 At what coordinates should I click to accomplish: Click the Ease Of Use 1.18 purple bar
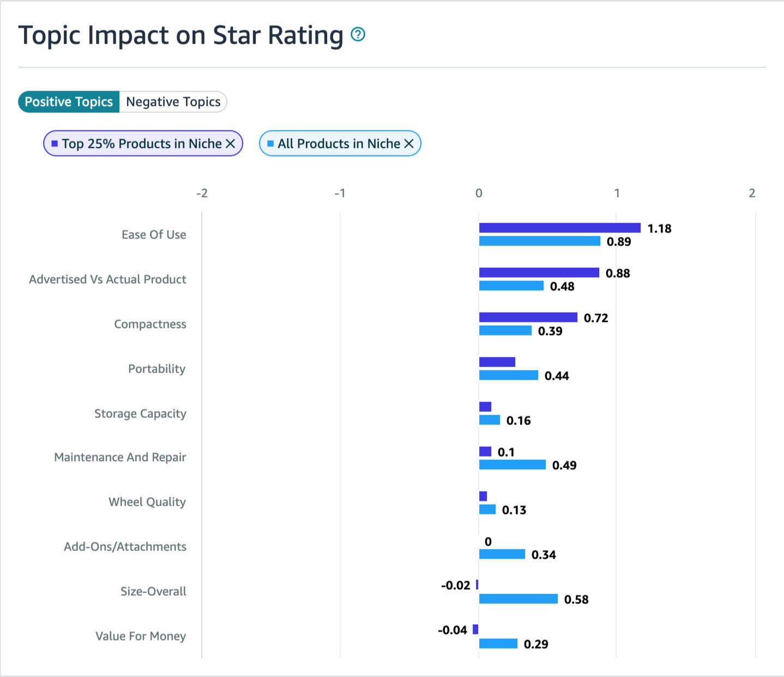point(559,228)
